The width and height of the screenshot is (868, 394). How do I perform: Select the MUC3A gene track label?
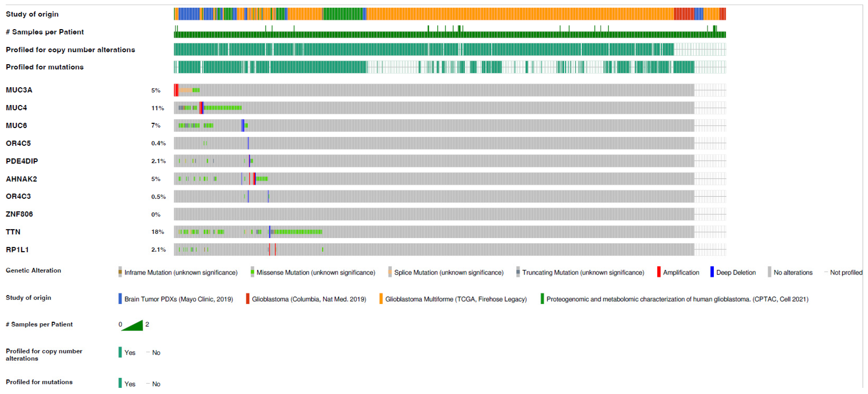pos(19,90)
